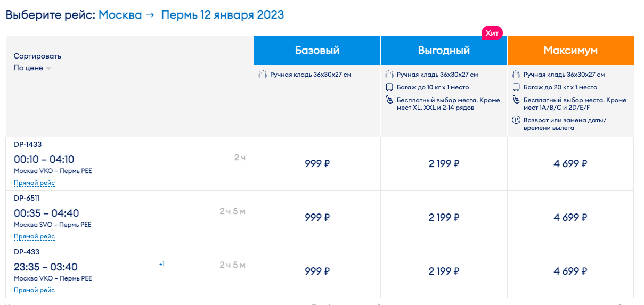Select the Выгодный tariff header
The height and width of the screenshot is (305, 644).
pos(444,51)
